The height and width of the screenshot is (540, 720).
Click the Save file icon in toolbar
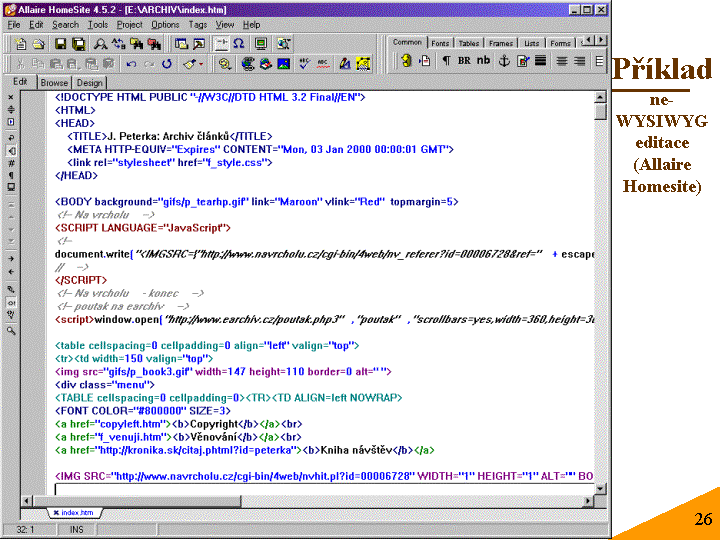(x=60, y=44)
